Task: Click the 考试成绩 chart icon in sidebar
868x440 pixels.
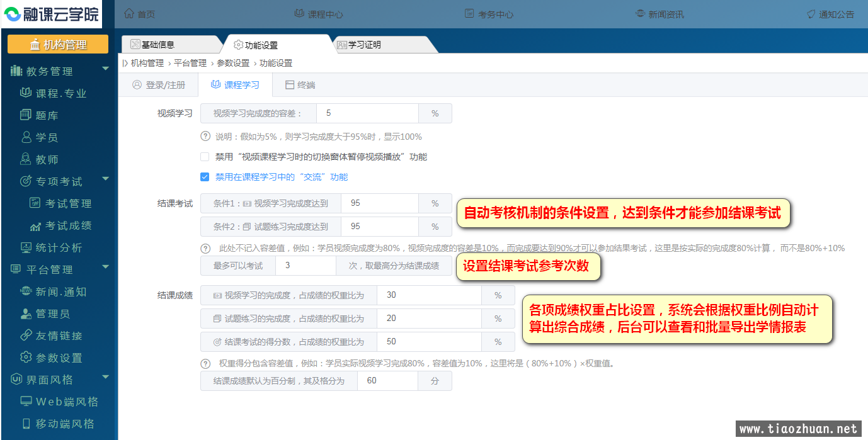Action: (x=35, y=225)
